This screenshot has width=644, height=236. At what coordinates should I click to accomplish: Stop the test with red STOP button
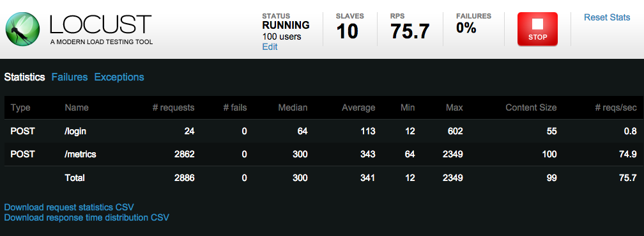[x=537, y=29]
